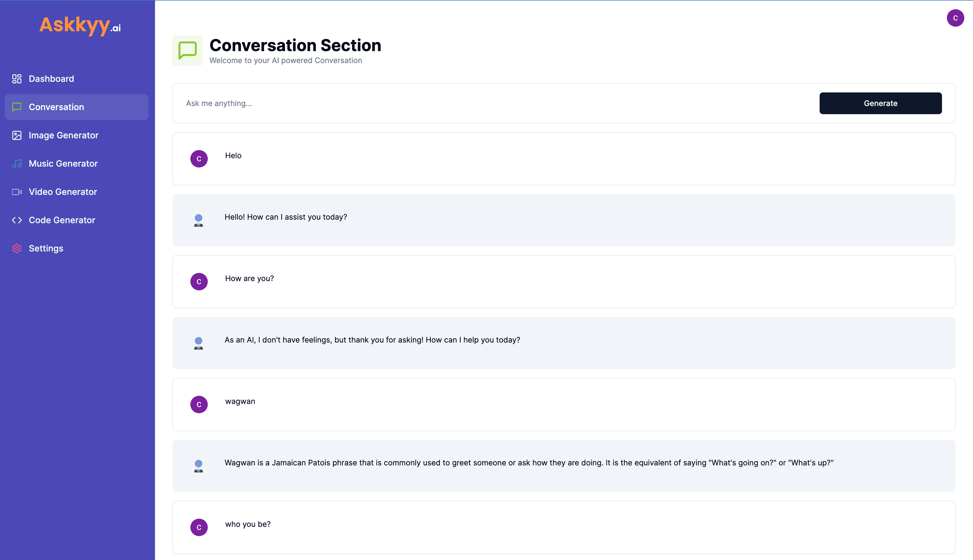This screenshot has height=560, width=973.
Task: Click the Askkyy.ai logo
Action: pyautogui.click(x=80, y=25)
